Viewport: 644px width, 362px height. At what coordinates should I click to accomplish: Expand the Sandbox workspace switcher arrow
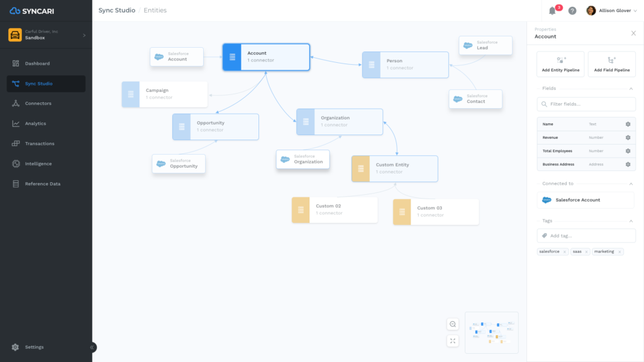coord(84,35)
